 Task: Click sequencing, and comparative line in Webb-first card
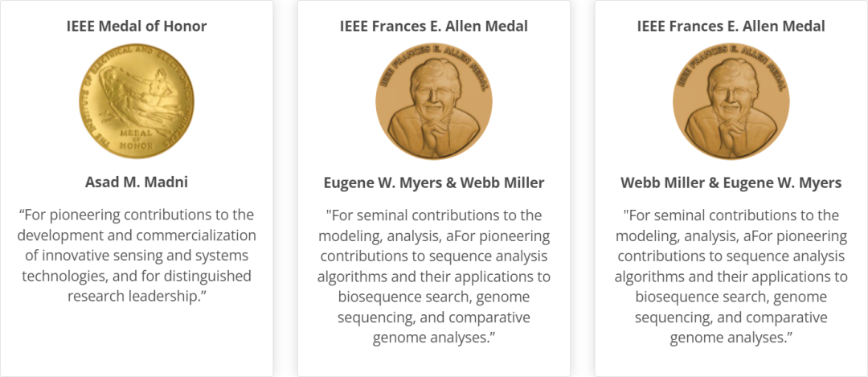pyautogui.click(x=731, y=318)
